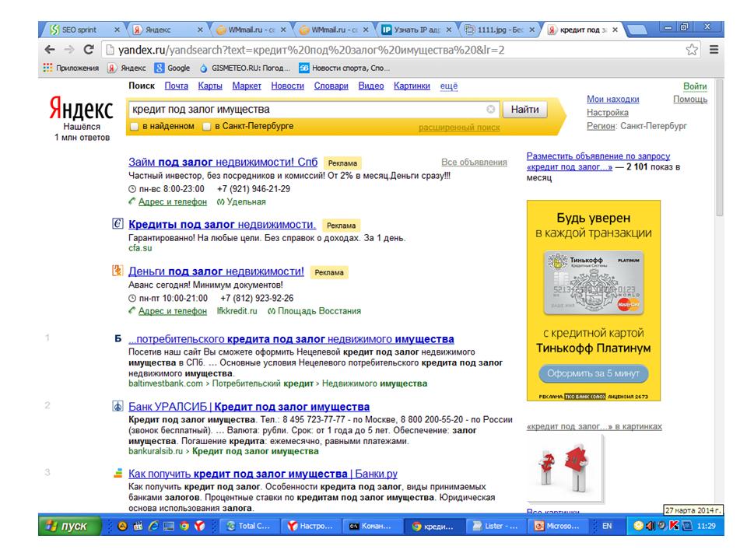Click the Войти login link
The height and width of the screenshot is (560, 747).
coord(695,86)
